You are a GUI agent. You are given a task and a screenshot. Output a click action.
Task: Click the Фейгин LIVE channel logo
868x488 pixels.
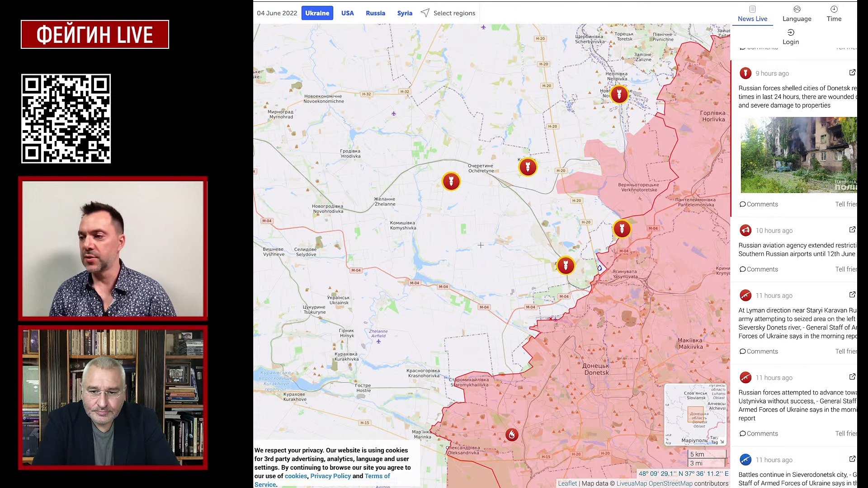(94, 34)
